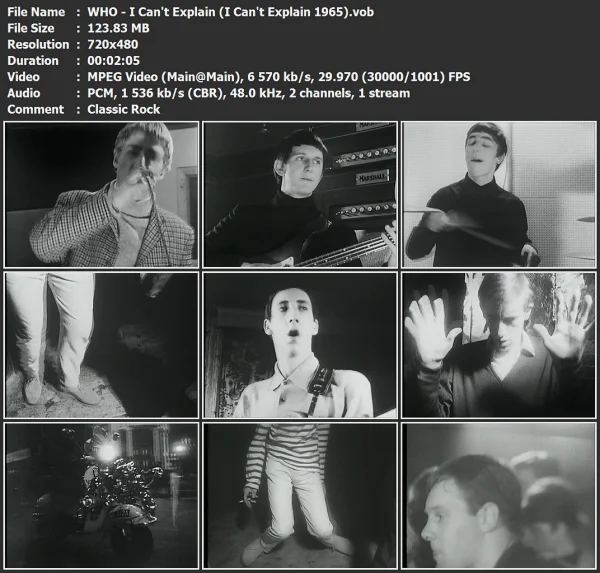Click the comment value 'Classic Rock'
The width and height of the screenshot is (600, 573).
coord(124,109)
